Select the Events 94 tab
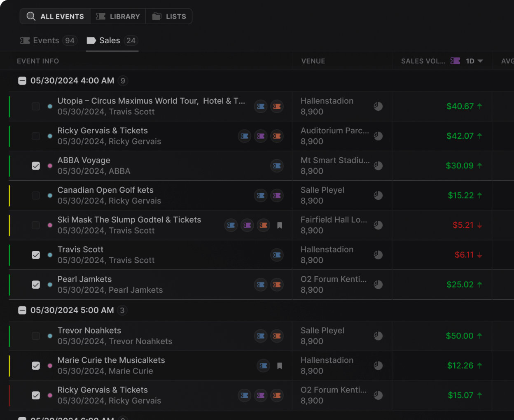 pyautogui.click(x=49, y=41)
